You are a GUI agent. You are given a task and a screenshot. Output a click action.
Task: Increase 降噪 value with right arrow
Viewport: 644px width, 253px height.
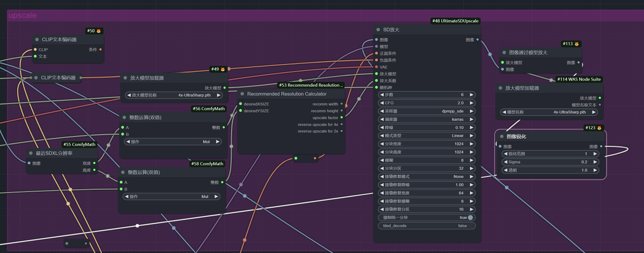[x=471, y=128]
